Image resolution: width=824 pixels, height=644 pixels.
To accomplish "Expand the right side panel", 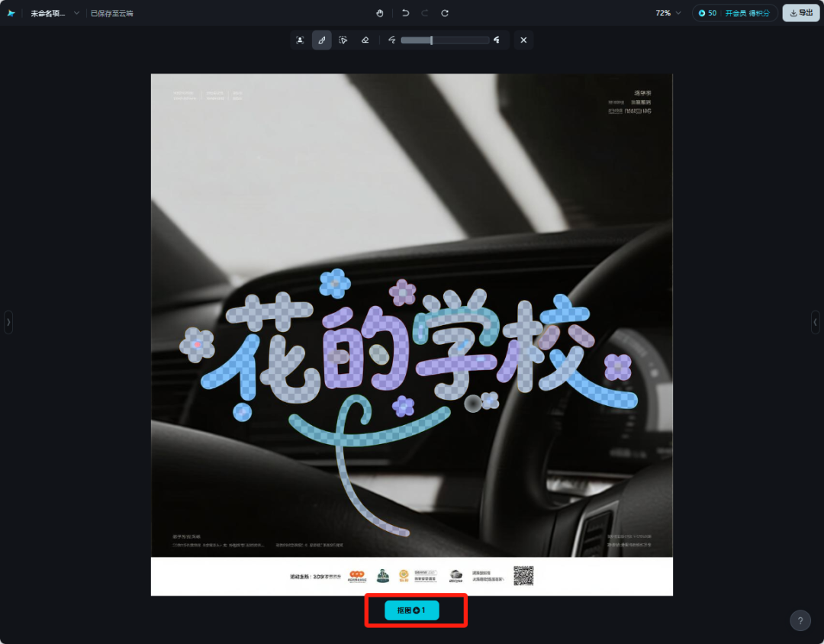I will (815, 322).
